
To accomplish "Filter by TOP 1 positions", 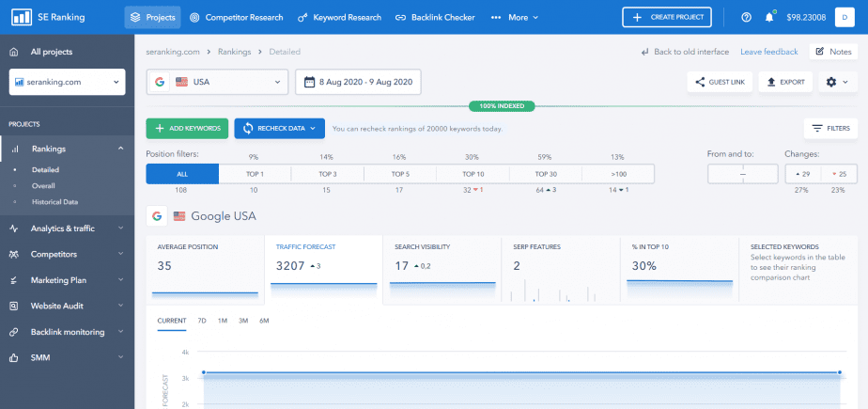I will pyautogui.click(x=255, y=174).
